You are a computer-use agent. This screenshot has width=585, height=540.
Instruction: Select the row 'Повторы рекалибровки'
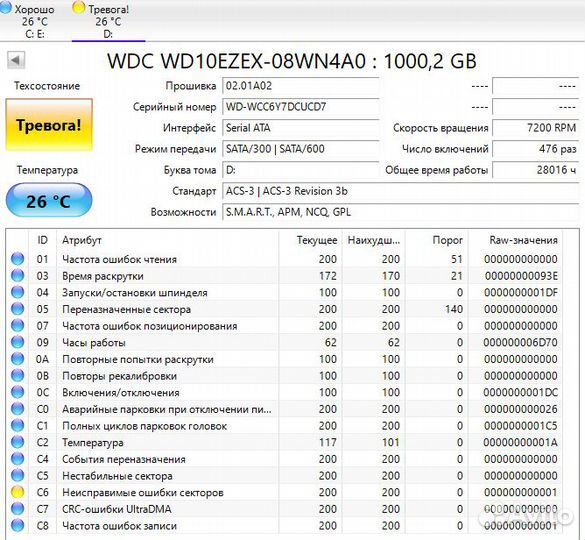coord(285,376)
